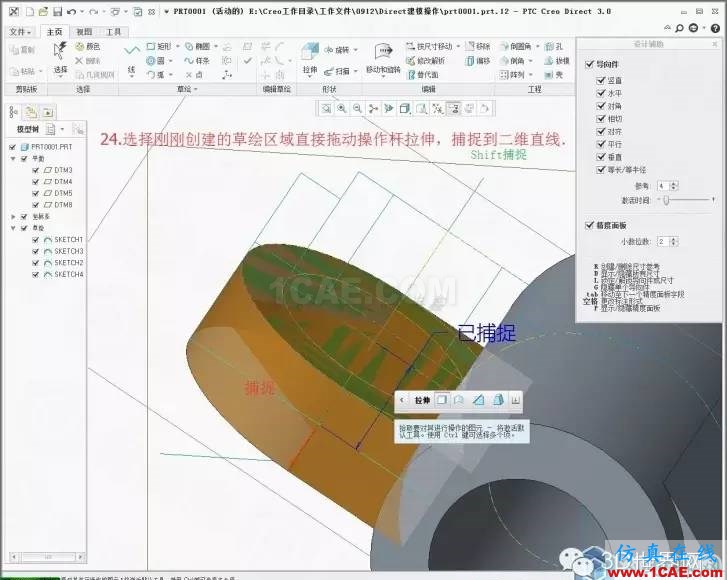Click the 小数位数 spinner arrows
Image resolution: width=727 pixels, height=580 pixels.
(x=674, y=242)
